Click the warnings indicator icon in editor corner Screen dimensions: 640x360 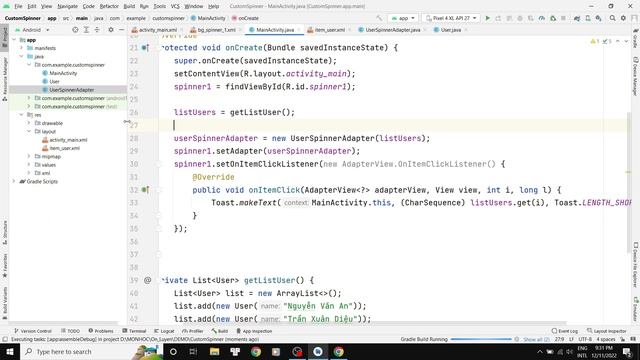pos(594,41)
